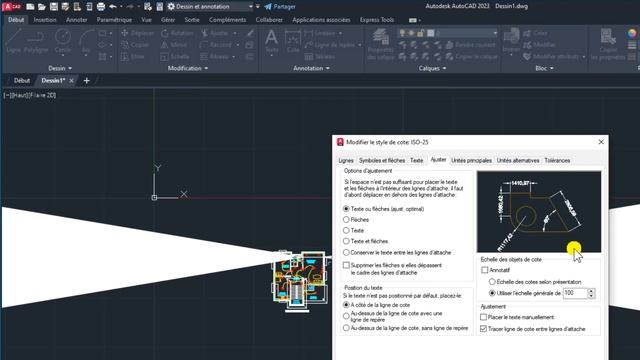Open the Annoter ribbon tab

tap(76, 20)
